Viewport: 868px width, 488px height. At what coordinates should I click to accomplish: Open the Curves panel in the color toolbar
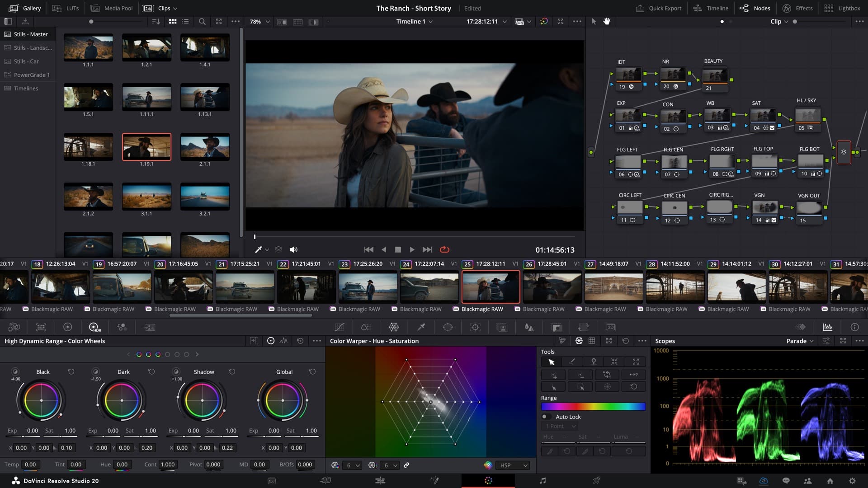click(x=340, y=327)
